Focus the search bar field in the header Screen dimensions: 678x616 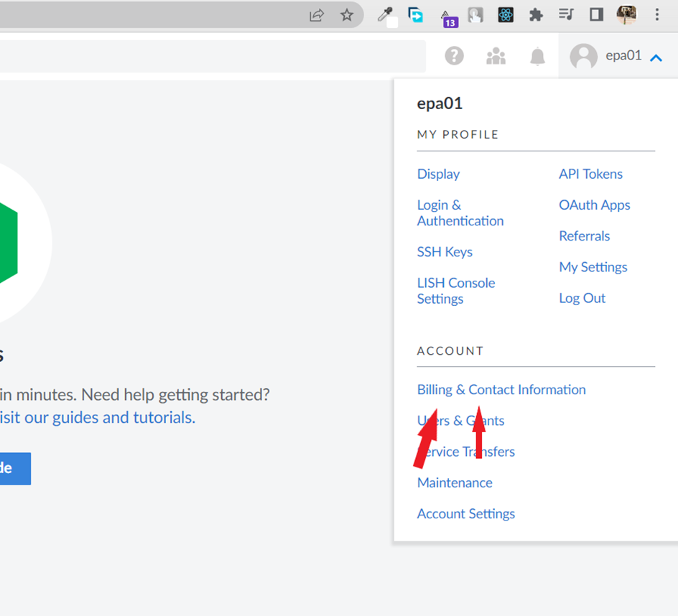[x=213, y=57]
